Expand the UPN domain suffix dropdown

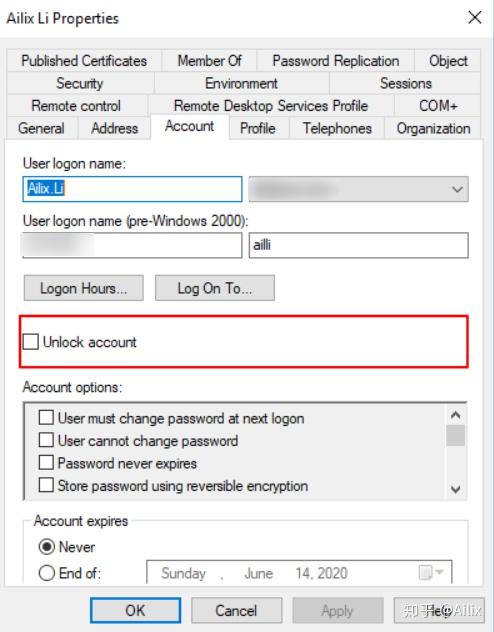[358, 189]
